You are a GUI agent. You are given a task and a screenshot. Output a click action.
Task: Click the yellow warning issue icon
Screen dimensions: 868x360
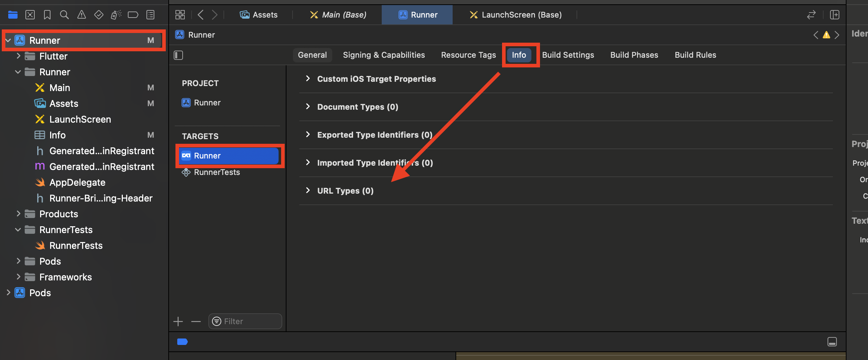(826, 35)
